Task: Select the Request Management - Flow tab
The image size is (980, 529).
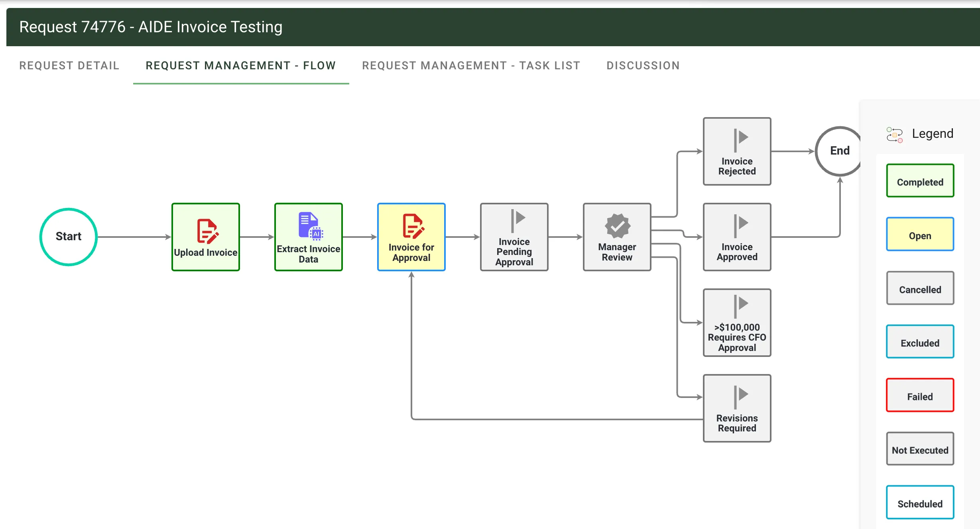Action: (241, 65)
